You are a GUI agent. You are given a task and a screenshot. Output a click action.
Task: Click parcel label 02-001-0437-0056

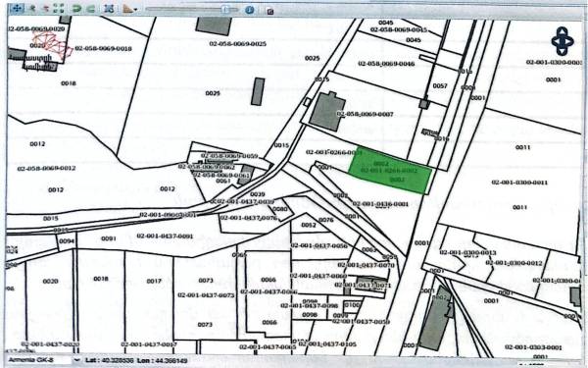click(319, 246)
